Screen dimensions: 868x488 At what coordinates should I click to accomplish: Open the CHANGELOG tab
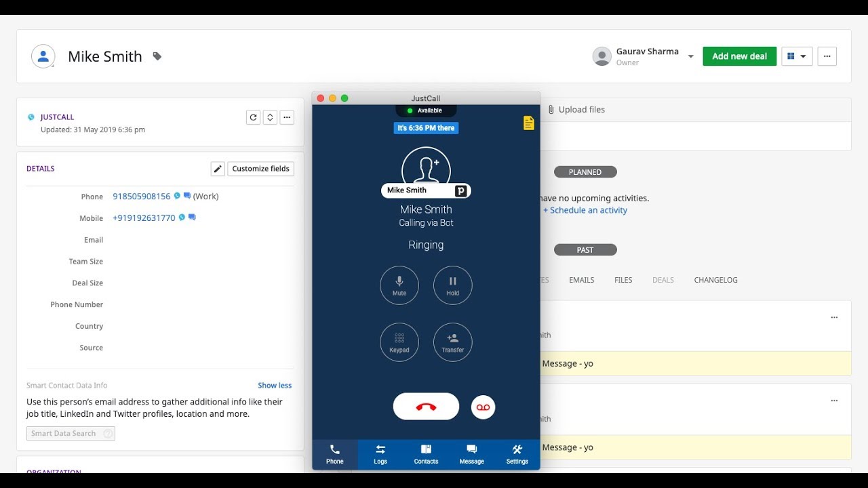[715, 279]
